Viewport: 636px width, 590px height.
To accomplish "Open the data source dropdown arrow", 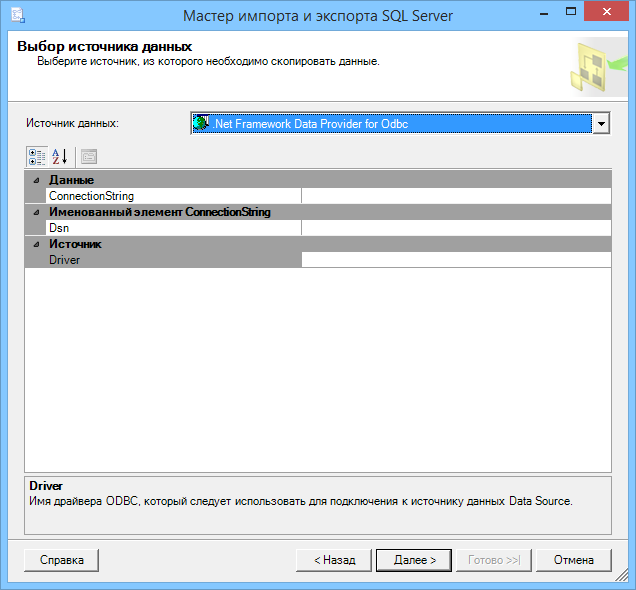I will 601,124.
